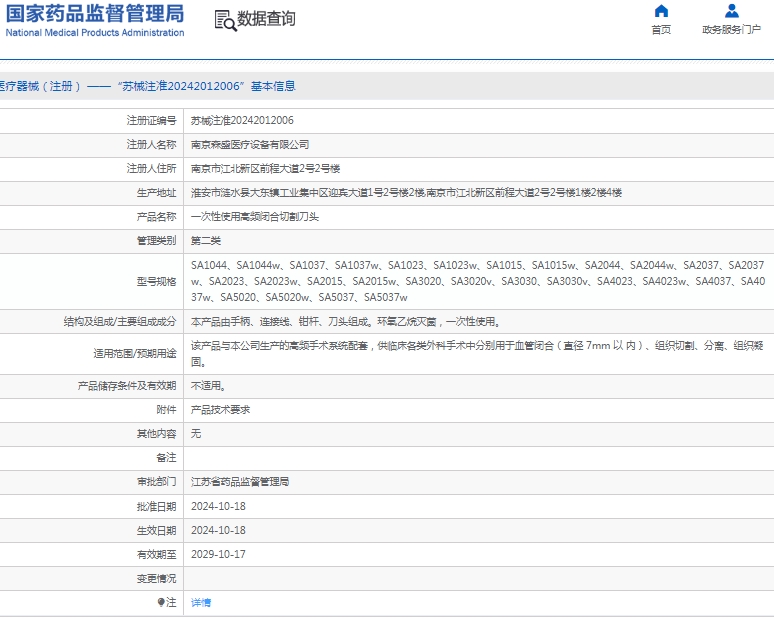Open the 详情 link in the 注 row
Image resolution: width=774 pixels, height=624 pixels.
point(201,602)
